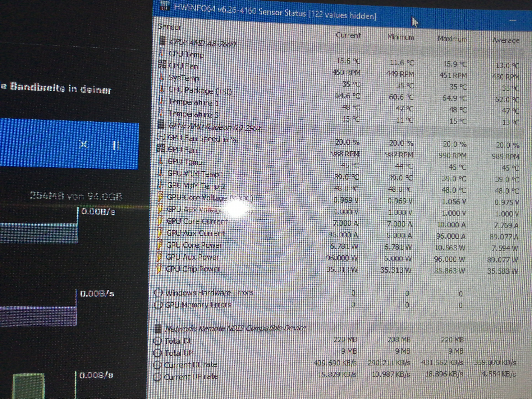Cancel the download with the X button
This screenshot has height=399, width=532.
[83, 144]
